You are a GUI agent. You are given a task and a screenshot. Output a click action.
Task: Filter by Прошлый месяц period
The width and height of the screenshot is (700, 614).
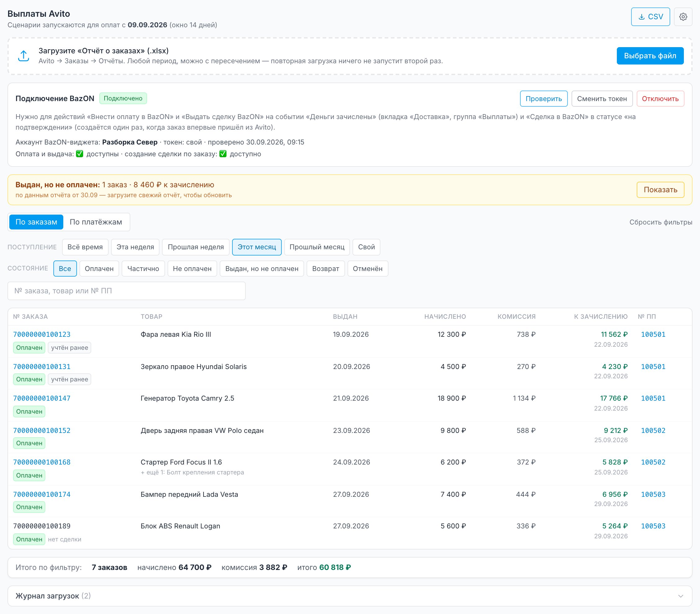(317, 247)
